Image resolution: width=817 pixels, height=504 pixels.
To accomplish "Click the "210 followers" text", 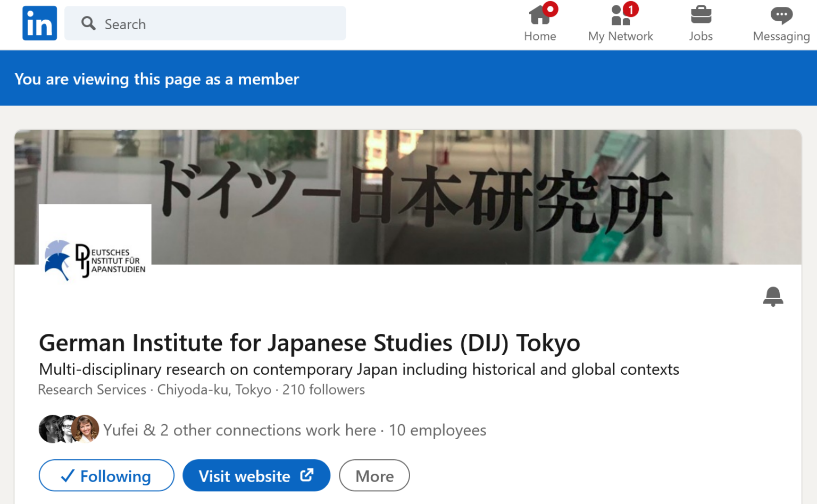I will coord(323,390).
